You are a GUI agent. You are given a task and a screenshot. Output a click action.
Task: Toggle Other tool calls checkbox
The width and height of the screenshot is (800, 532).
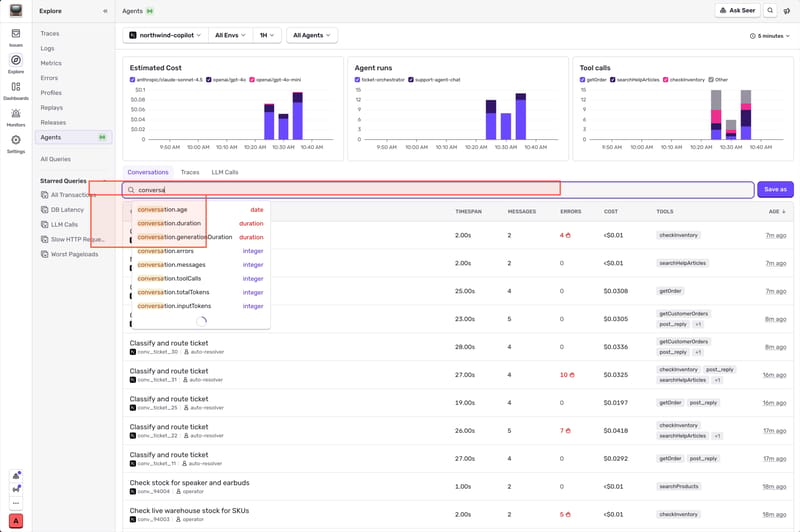[711, 80]
